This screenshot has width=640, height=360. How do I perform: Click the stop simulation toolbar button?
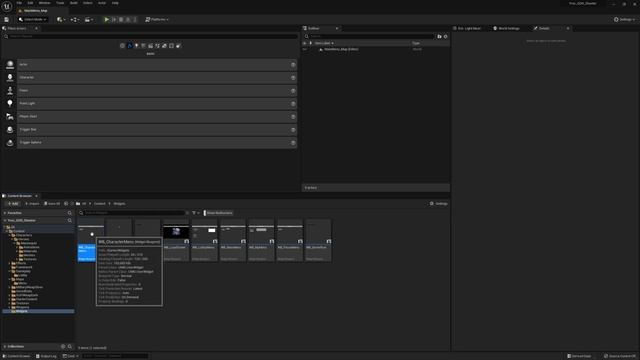click(x=121, y=19)
